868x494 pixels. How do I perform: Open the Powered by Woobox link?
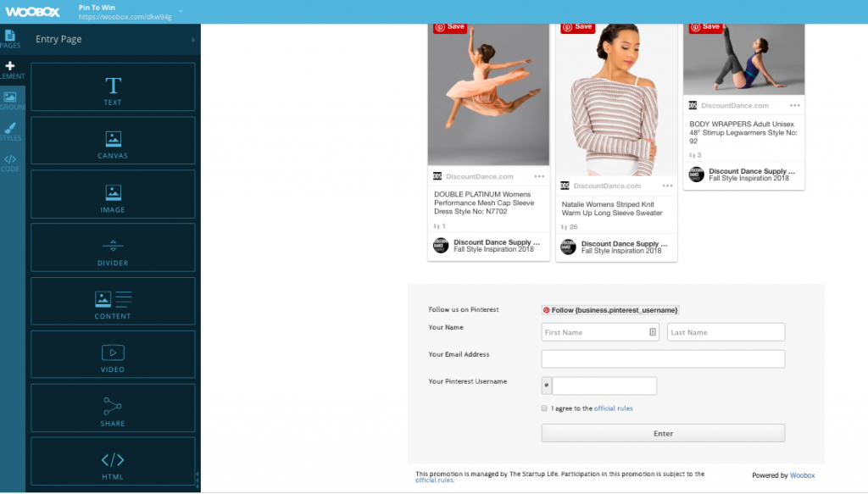click(x=802, y=475)
